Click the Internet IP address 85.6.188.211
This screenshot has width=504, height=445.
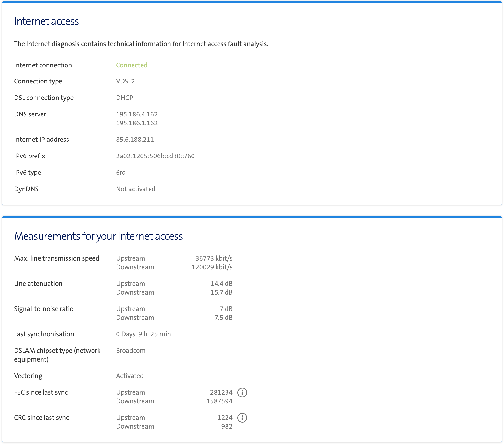pos(135,139)
